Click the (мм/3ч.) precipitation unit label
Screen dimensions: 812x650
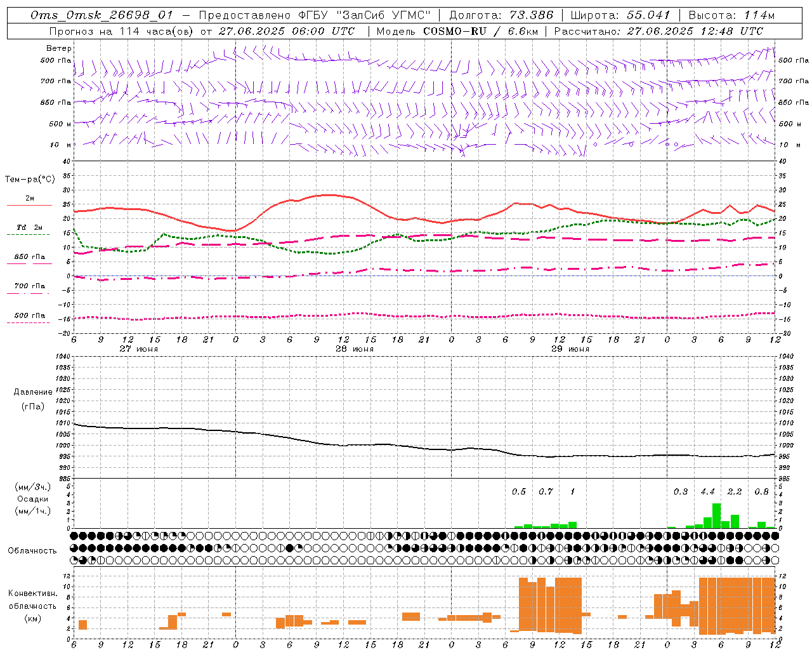(x=32, y=487)
